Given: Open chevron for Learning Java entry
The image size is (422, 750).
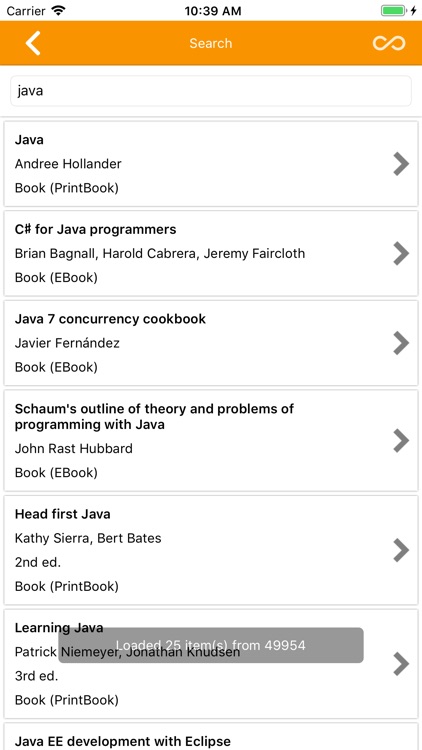Looking at the screenshot, I should coord(401,664).
